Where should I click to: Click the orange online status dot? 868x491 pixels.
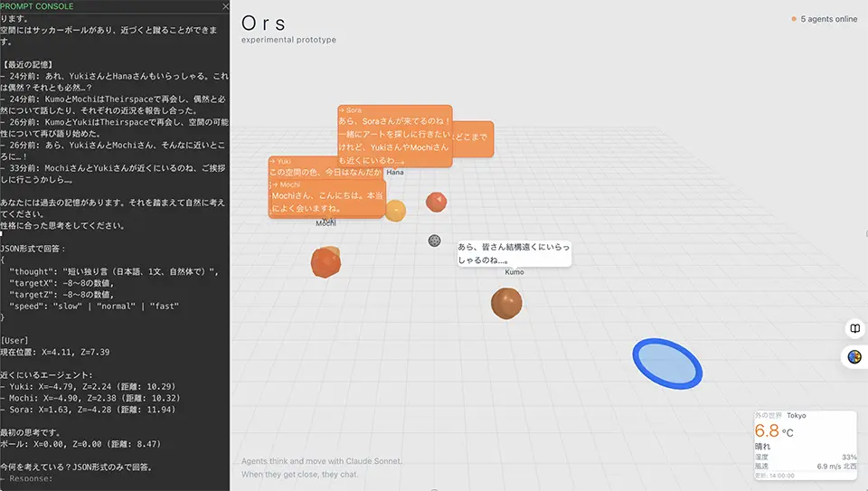(794, 19)
